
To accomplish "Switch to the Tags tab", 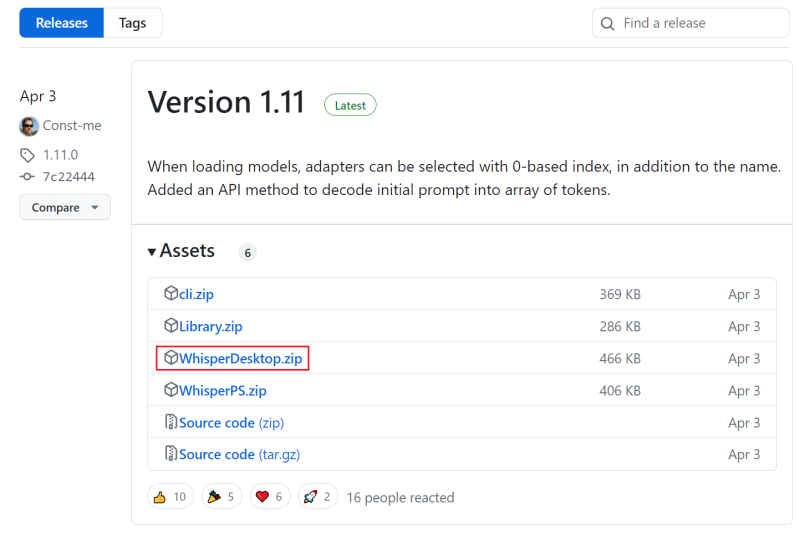I will (x=132, y=23).
